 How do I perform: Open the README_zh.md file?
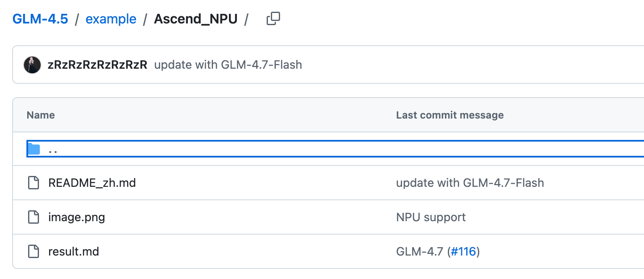click(92, 183)
